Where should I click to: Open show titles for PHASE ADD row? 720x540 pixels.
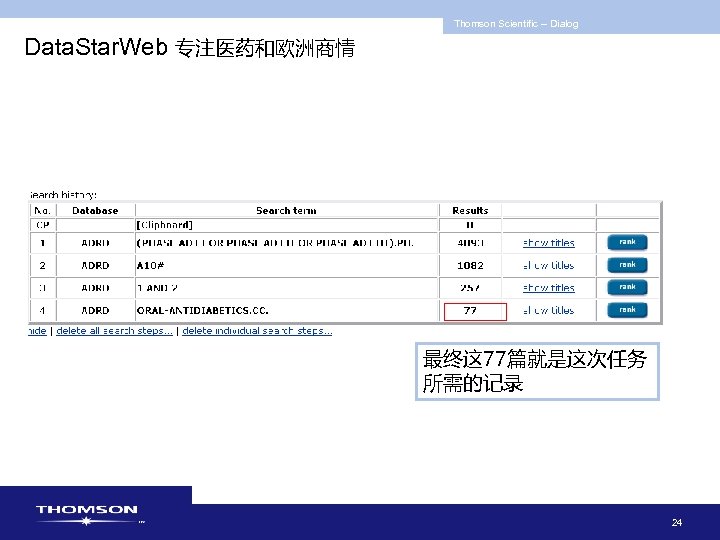point(549,243)
